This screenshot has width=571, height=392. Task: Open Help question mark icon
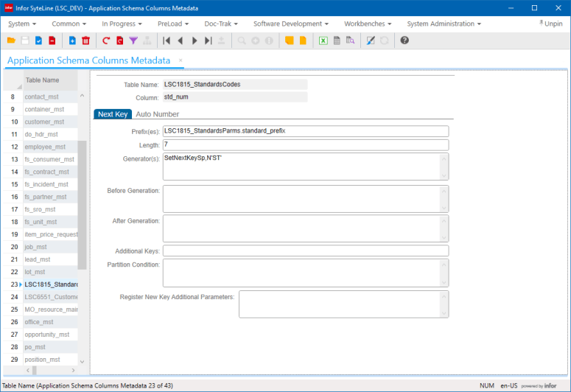[x=404, y=41]
